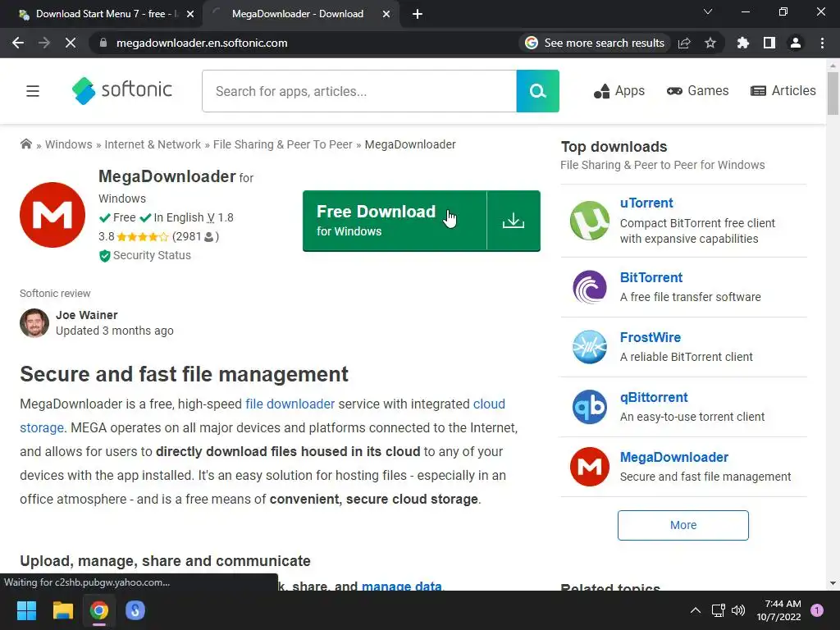Click the download arrow icon on green button
Image resolution: width=840 pixels, height=630 pixels.
pos(514,221)
